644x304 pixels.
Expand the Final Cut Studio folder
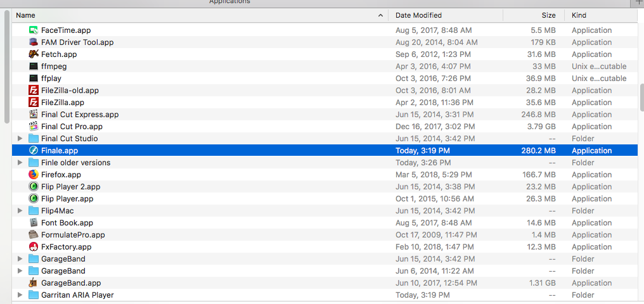point(20,139)
